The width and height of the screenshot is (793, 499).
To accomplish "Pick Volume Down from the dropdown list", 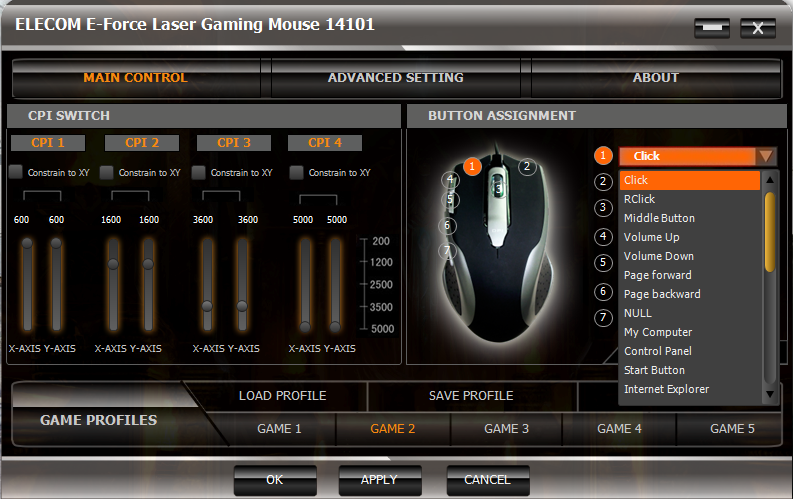I will click(x=689, y=256).
